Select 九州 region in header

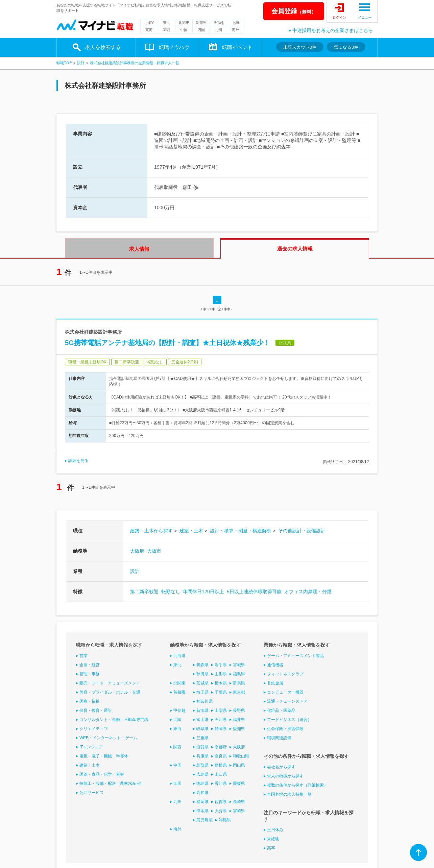(x=218, y=30)
